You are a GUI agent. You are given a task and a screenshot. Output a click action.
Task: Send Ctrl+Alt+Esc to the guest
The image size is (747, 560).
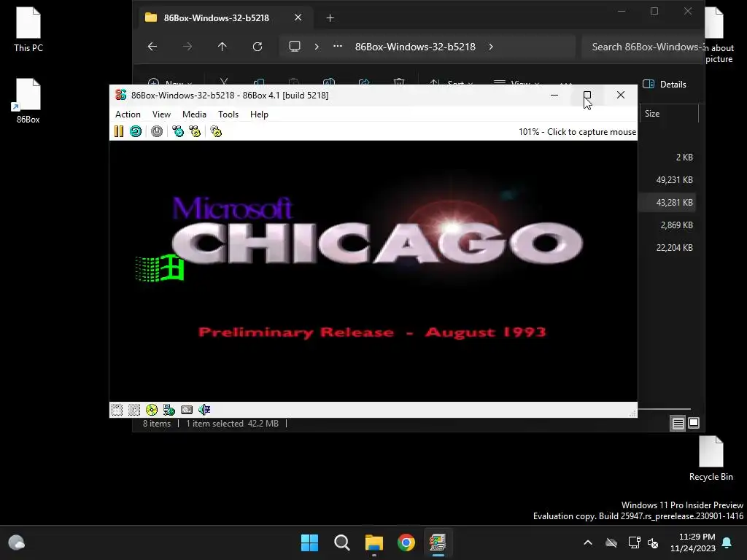click(x=195, y=131)
